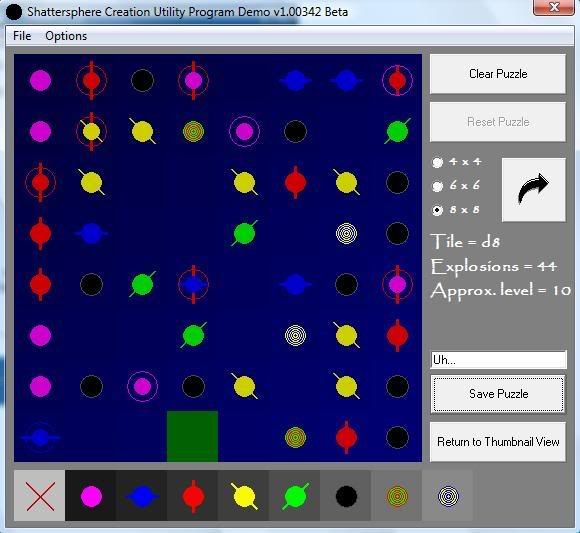
Task: Choose the blue saucer sphere in palette
Action: 142,496
